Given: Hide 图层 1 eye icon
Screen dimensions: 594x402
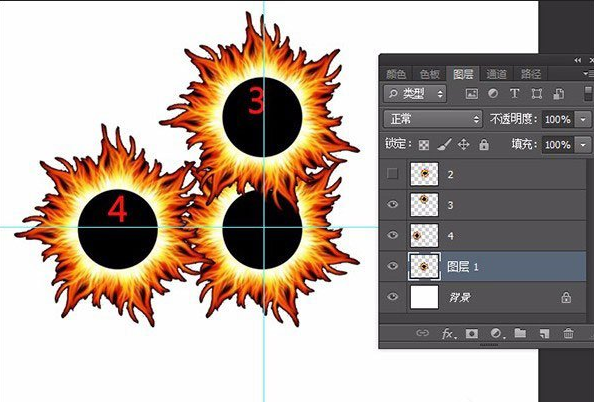Looking at the screenshot, I should [392, 266].
